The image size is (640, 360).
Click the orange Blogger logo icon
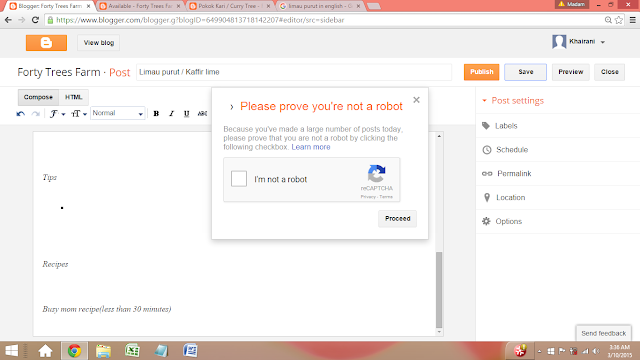46,43
